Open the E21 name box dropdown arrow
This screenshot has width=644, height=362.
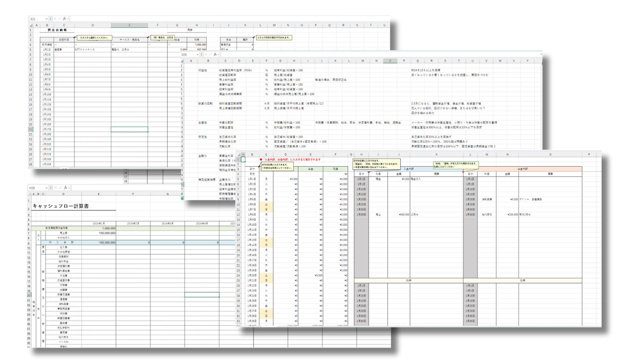[47, 19]
